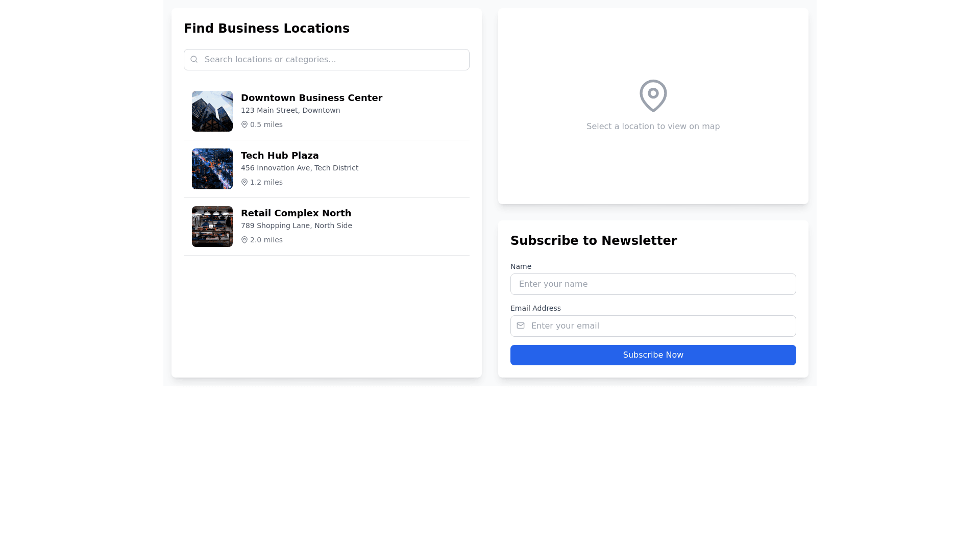This screenshot has width=980, height=551.
Task: Click the pin icon beside 2.0 miles
Action: [244, 240]
